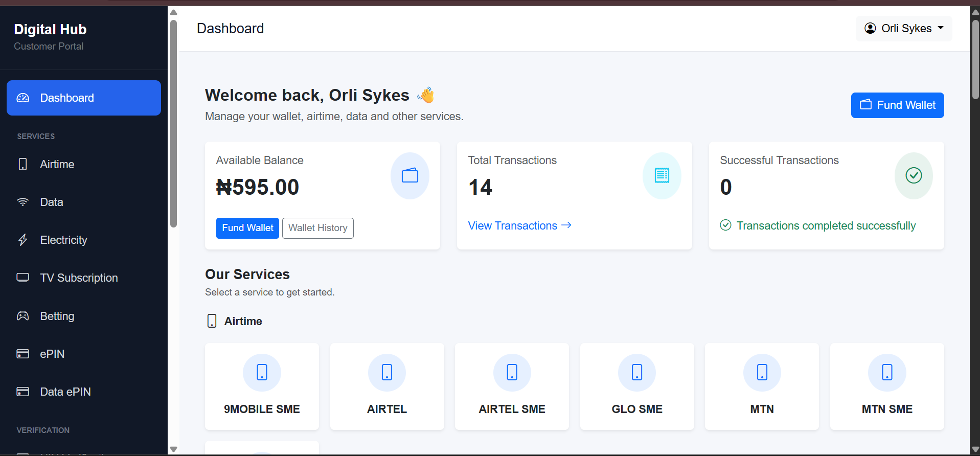Screen dimensions: 980x456
Task: Select the AIRTEL airtime card
Action: point(387,386)
